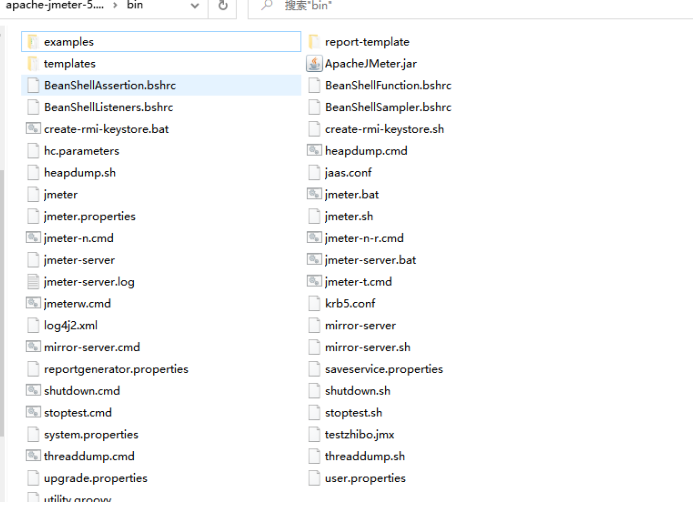The width and height of the screenshot is (693, 506).
Task: Select the stoptest.sh file name
Action: (x=354, y=413)
